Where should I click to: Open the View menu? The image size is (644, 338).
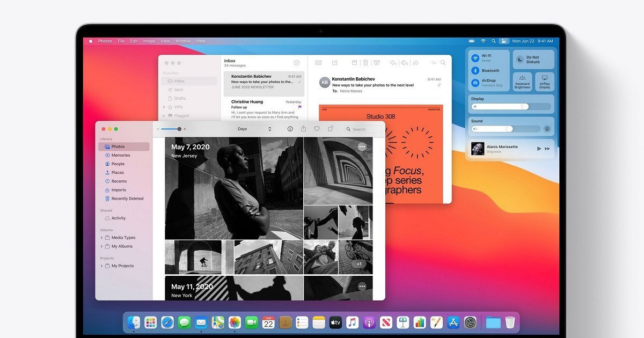(165, 41)
